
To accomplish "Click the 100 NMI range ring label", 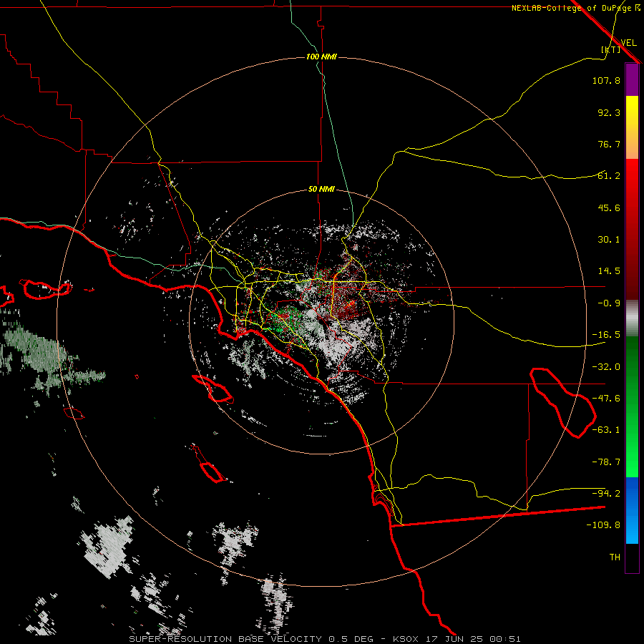I will tap(321, 57).
